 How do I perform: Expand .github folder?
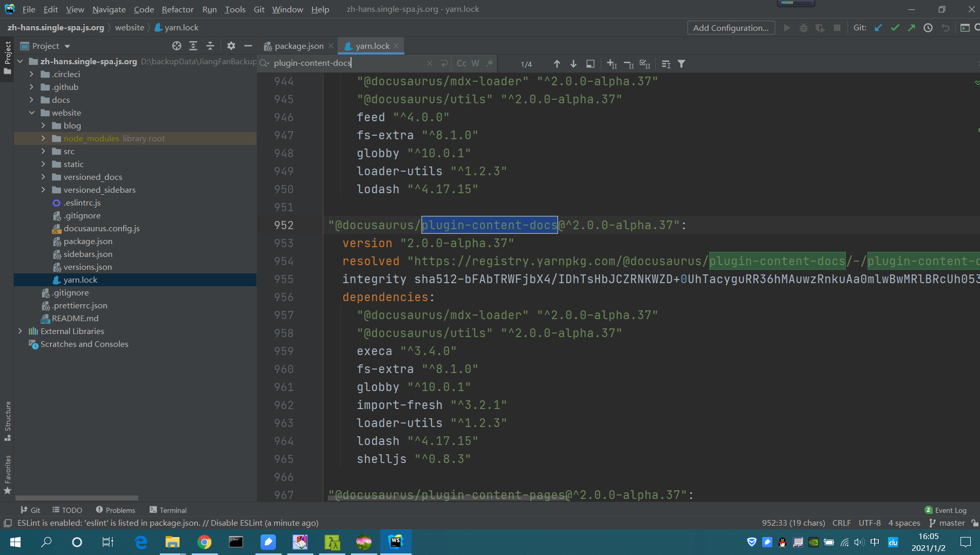pyautogui.click(x=32, y=87)
